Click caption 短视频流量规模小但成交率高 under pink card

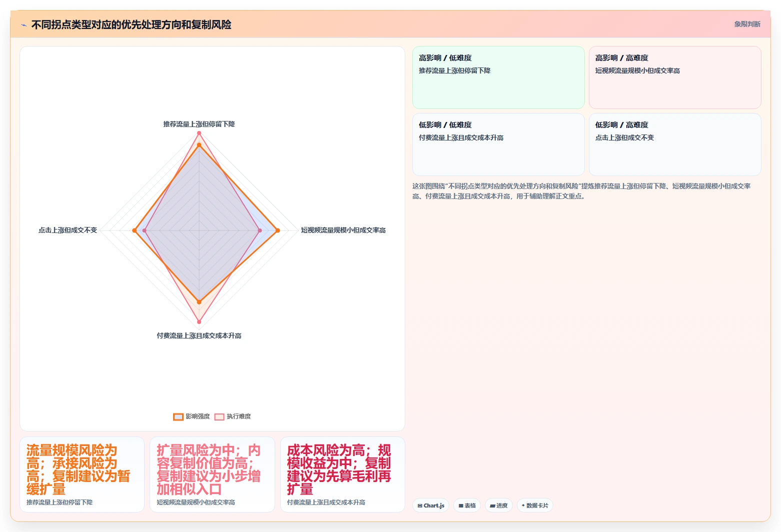196,502
